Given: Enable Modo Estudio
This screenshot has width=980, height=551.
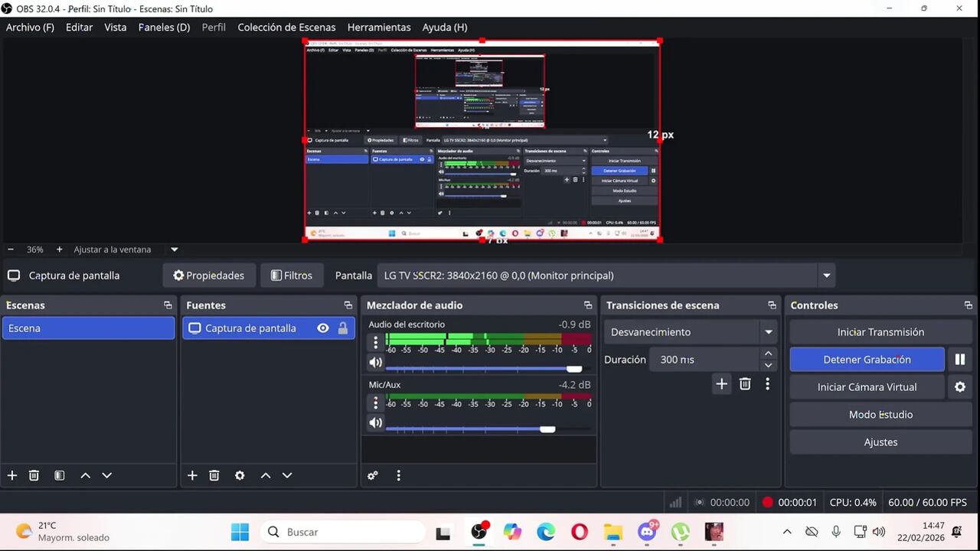Looking at the screenshot, I should [x=880, y=415].
